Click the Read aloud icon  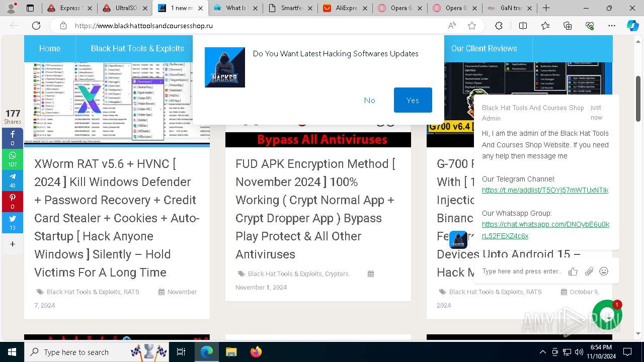click(x=452, y=26)
